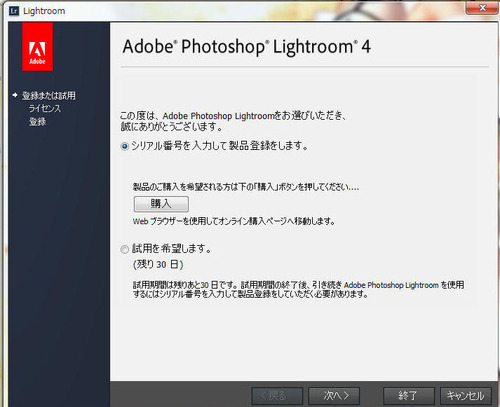The width and height of the screenshot is (500, 407).
Task: Select the ライセンス step in sidebar
Action: click(x=45, y=109)
